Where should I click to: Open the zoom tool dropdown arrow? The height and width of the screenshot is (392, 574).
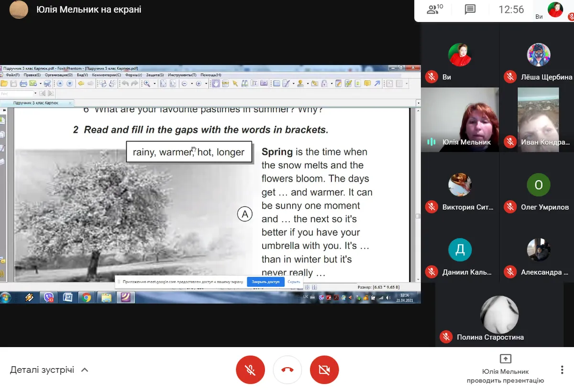click(155, 84)
